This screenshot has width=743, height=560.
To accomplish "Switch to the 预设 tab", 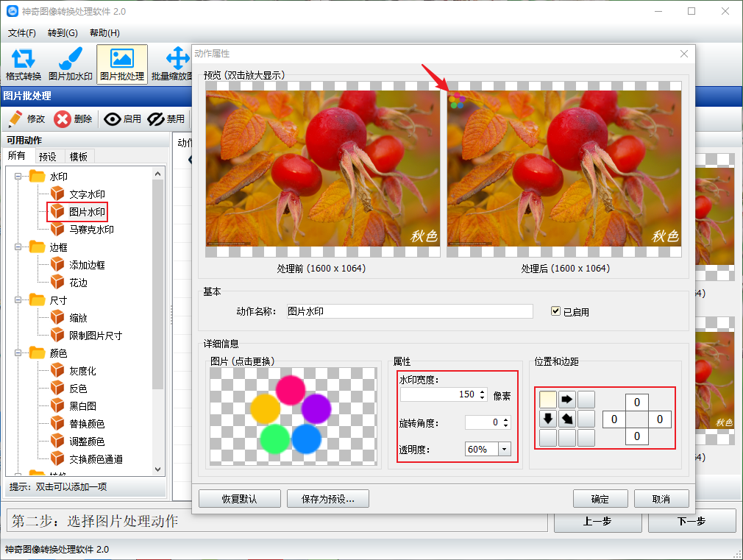I will [x=48, y=156].
